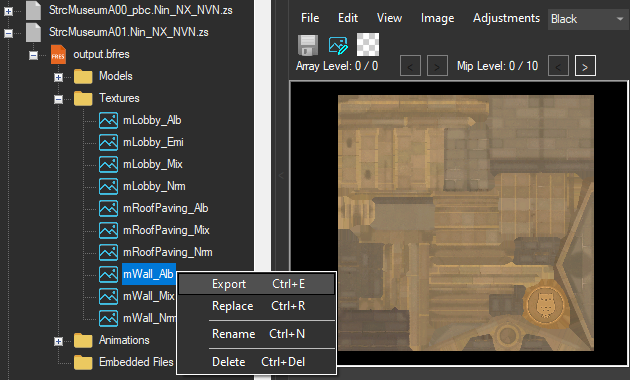Open the image edit pencil icon
The width and height of the screenshot is (630, 380).
(338, 45)
